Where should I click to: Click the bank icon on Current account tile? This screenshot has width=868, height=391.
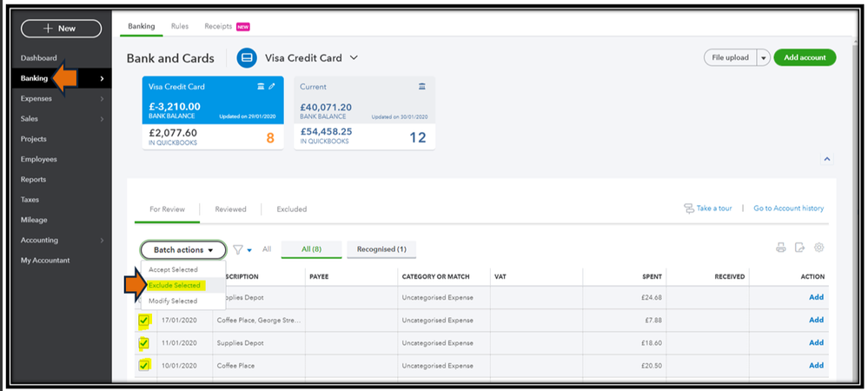point(422,86)
